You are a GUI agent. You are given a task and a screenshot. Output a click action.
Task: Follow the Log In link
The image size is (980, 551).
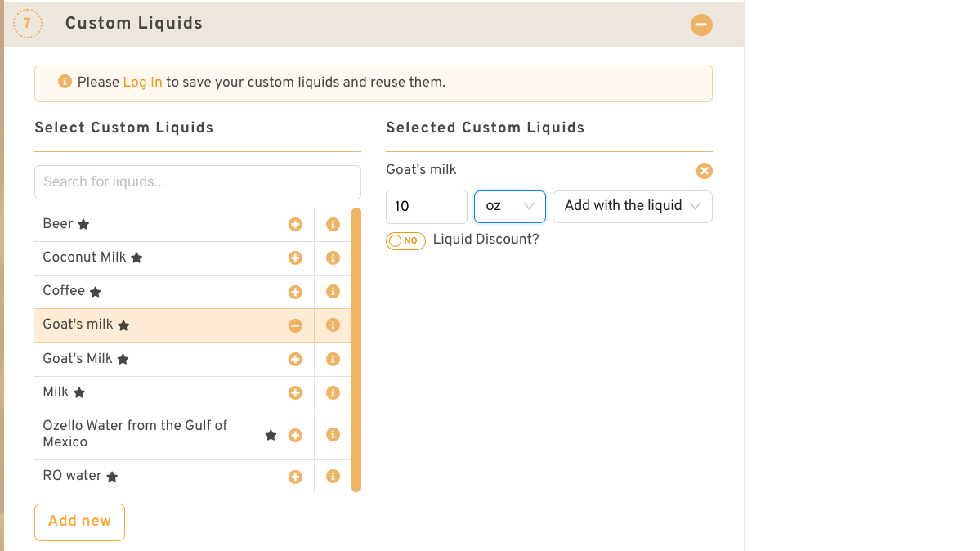pos(142,82)
